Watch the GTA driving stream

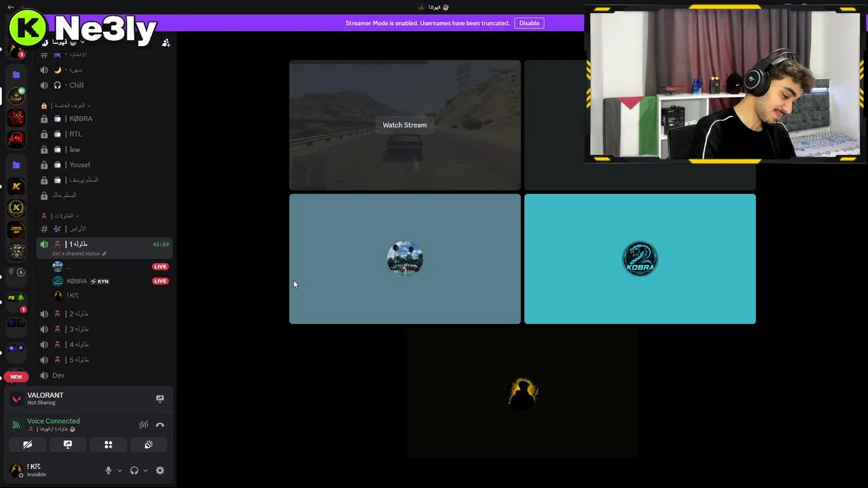click(x=404, y=125)
